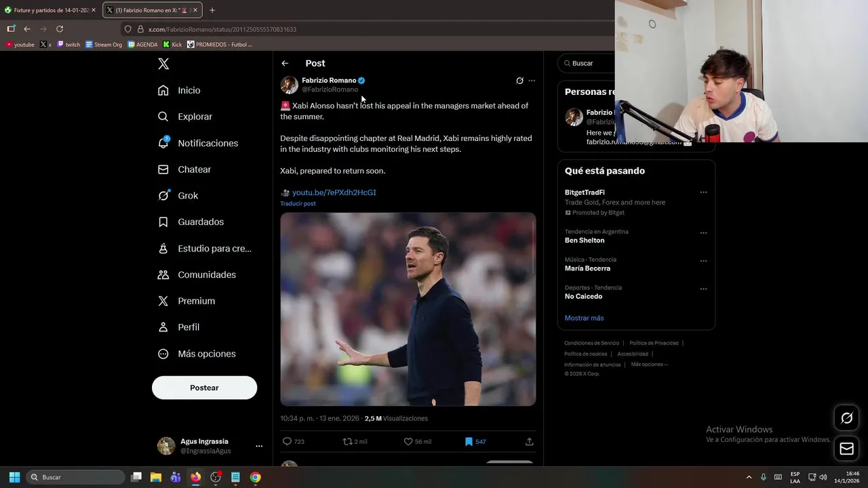The image size is (868, 488).
Task: Click the Grok explain icon on post
Action: click(519, 81)
